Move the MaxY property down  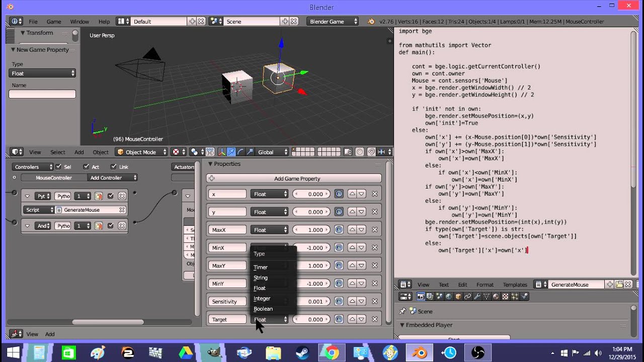pos(361,265)
